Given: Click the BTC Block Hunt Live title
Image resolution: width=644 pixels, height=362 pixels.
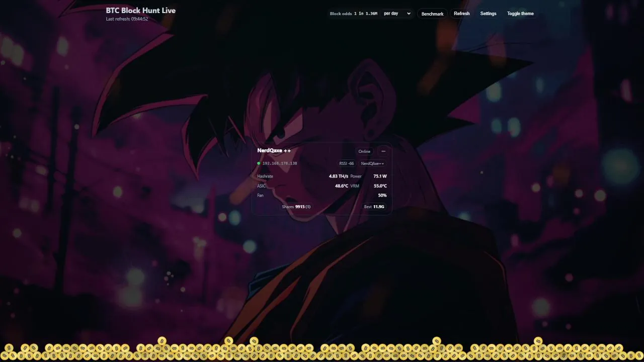Looking at the screenshot, I should [141, 10].
